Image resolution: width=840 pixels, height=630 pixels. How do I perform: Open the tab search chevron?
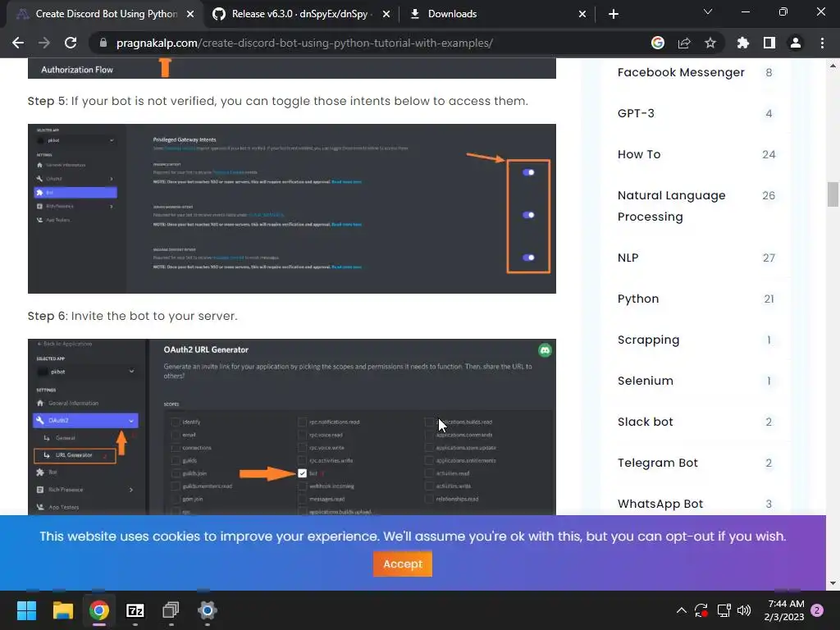708,11
